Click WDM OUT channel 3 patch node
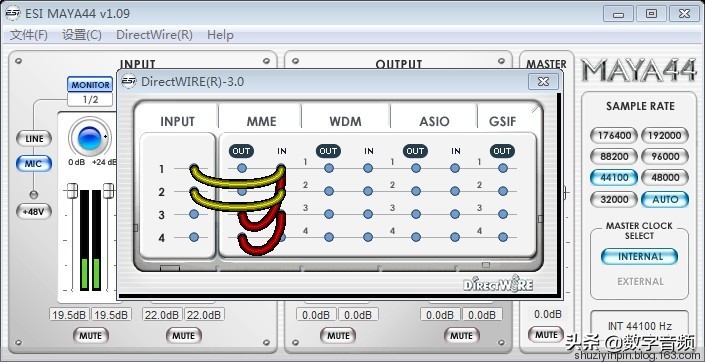705x362 pixels. 329,214
